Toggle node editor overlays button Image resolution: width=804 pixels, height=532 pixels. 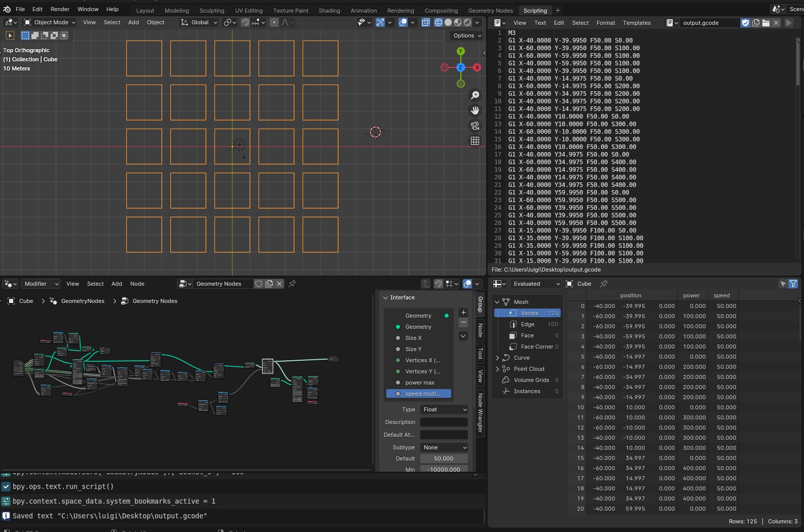click(467, 284)
